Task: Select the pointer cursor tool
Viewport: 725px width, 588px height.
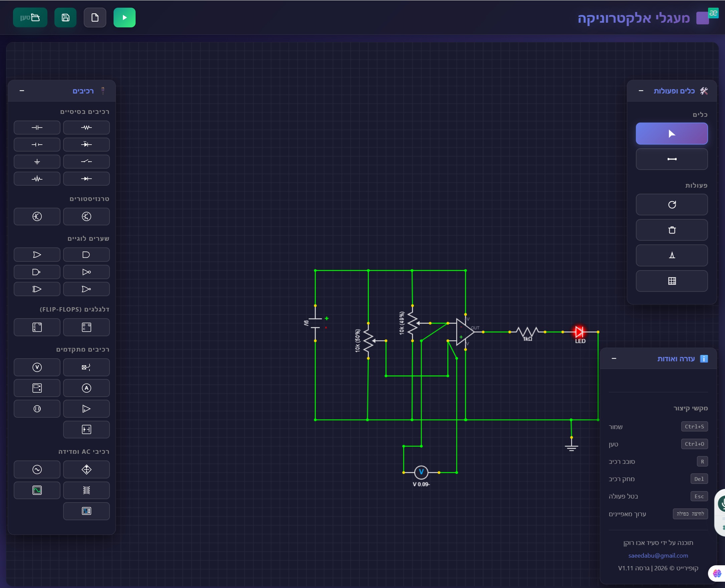Action: pos(672,134)
